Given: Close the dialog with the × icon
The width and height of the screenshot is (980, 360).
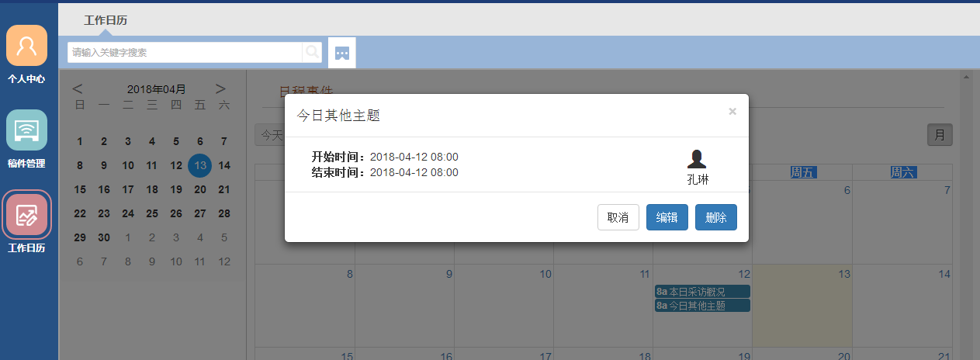Looking at the screenshot, I should [732, 111].
